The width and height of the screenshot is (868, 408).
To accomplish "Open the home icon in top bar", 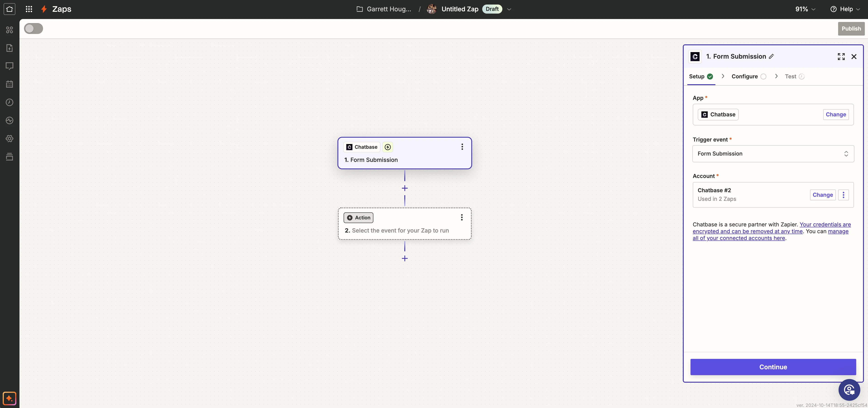I will [x=10, y=9].
